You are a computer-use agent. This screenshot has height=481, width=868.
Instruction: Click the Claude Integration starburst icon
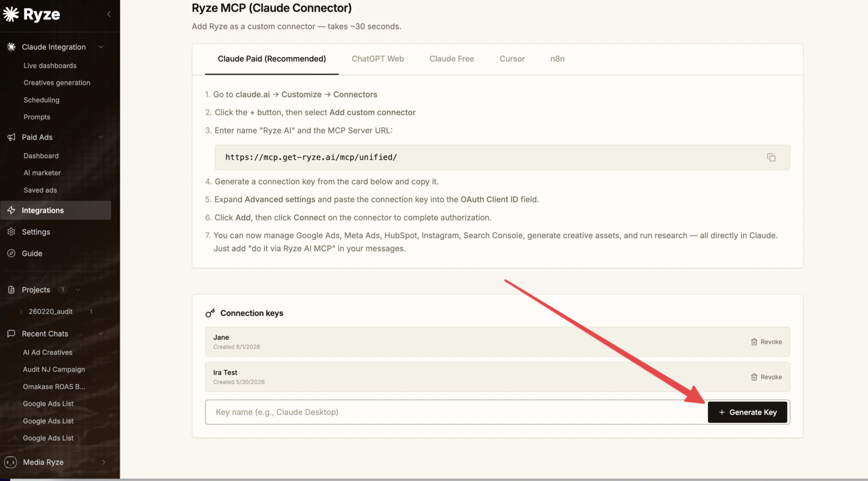[x=11, y=47]
